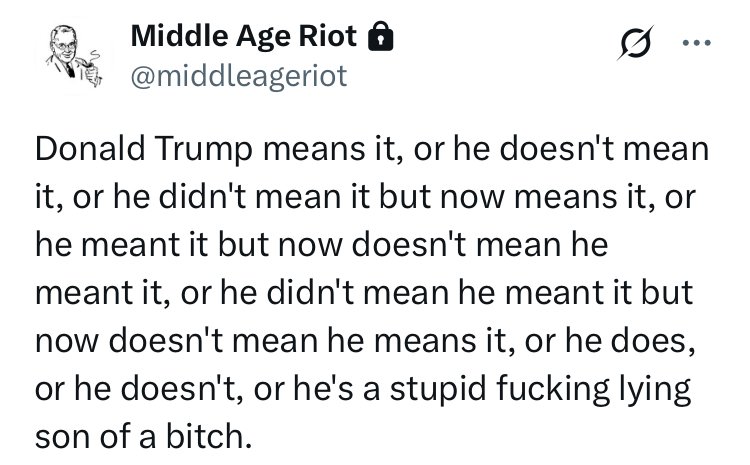Click the words "Donald Trump" in tweet
This screenshot has height=465, width=750.
pyautogui.click(x=143, y=148)
